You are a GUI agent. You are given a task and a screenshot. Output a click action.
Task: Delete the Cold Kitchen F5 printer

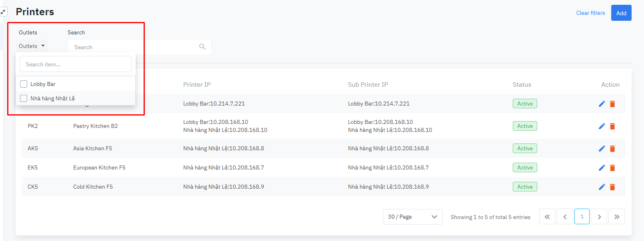(612, 187)
